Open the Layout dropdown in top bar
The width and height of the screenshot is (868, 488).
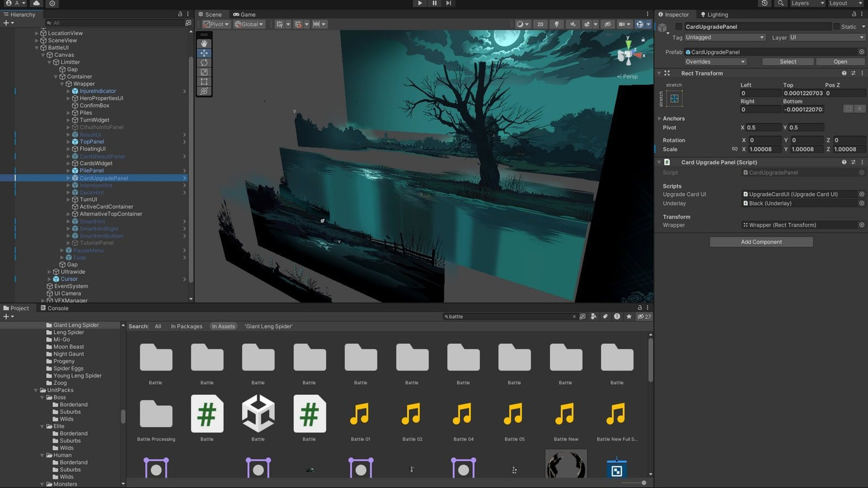[x=846, y=3]
